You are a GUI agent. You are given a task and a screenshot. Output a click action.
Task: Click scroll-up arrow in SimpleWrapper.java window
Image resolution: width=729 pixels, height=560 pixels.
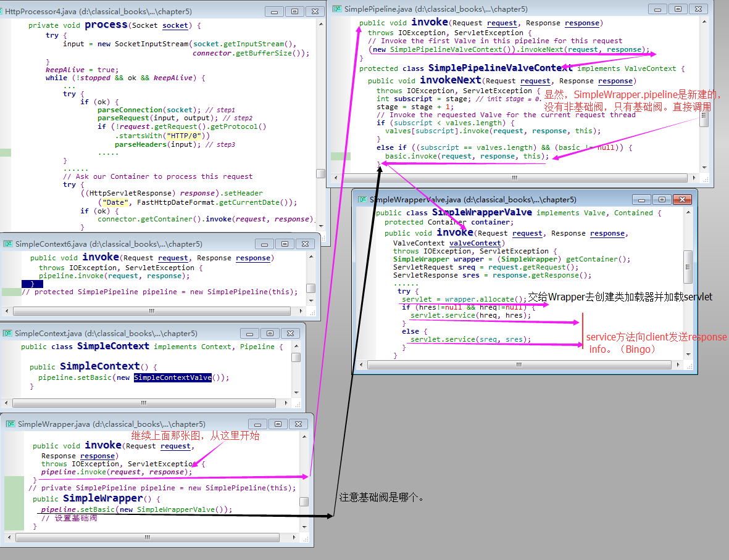coord(304,437)
